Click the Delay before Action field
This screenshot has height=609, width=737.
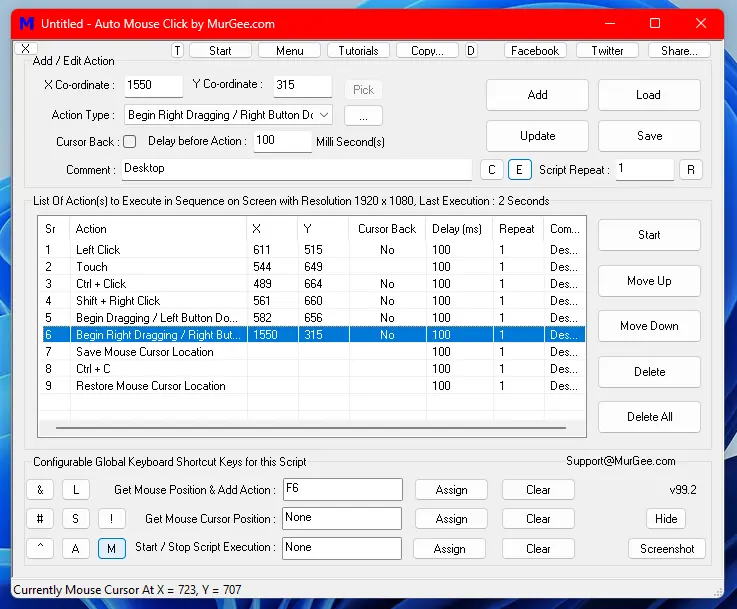282,141
